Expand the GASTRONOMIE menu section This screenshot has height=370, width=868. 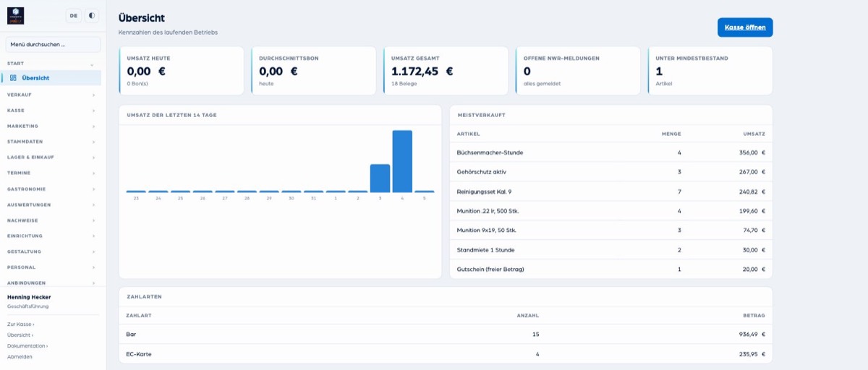point(51,189)
